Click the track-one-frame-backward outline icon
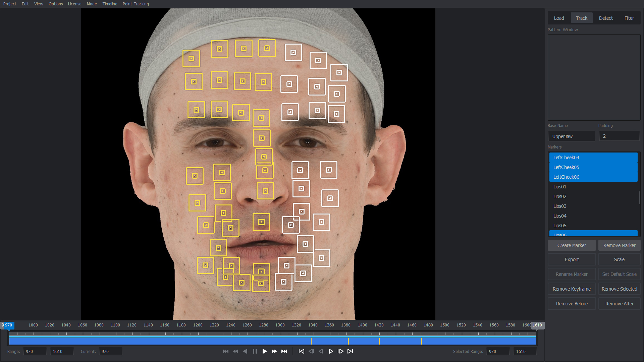 pos(311,351)
